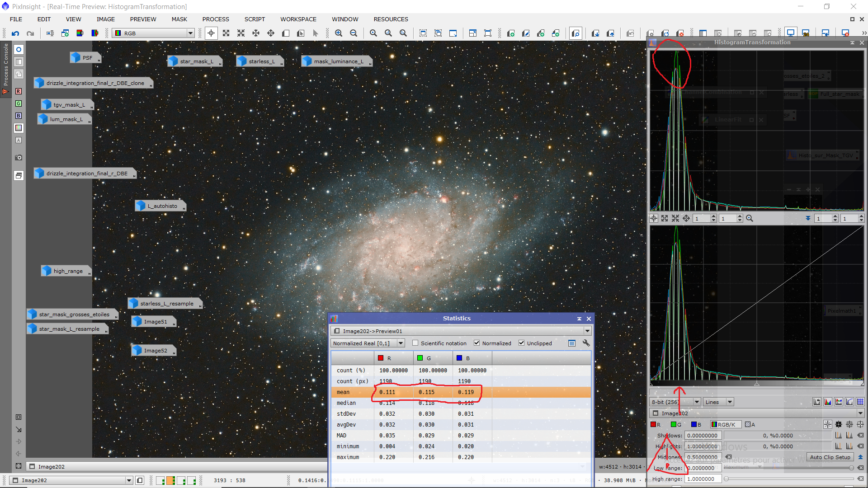Toggle the histogram grid display icon
Screen dimensions: 868x488
pos(860,402)
